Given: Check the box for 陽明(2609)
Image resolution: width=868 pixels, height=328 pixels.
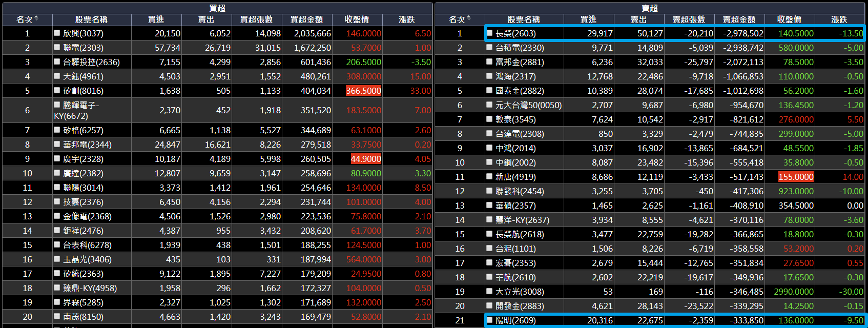Looking at the screenshot, I should coord(489,320).
